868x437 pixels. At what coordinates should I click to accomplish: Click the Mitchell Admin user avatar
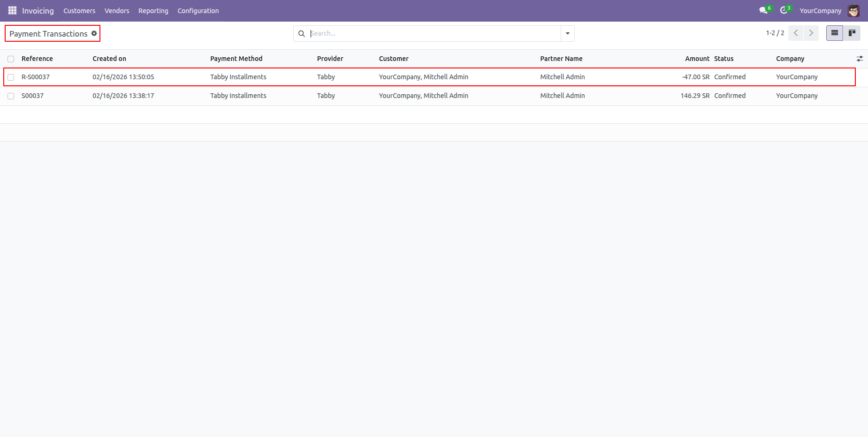click(x=853, y=11)
